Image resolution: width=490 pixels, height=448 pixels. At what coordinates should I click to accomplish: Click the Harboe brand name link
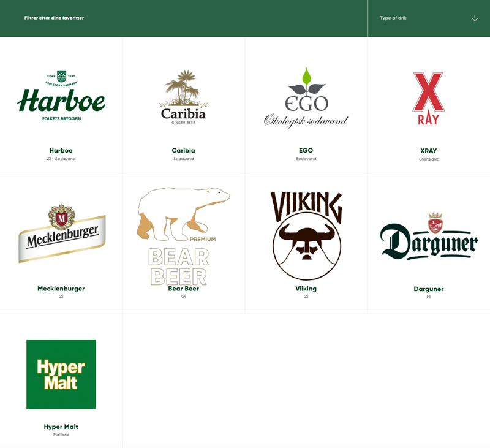(61, 150)
